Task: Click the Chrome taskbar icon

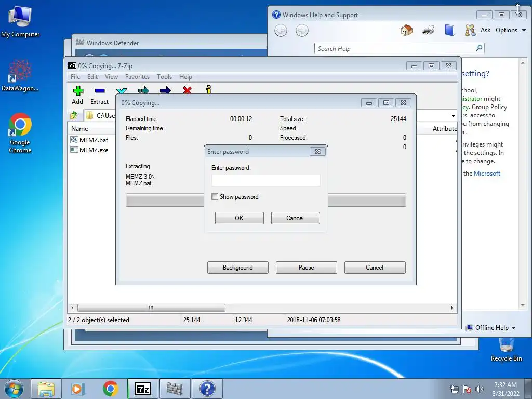Action: point(110,389)
